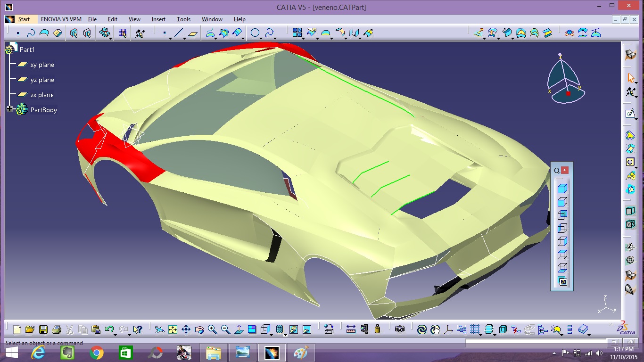This screenshot has width=644, height=362.
Task: Click the volume icon in system tray
Action: pyautogui.click(x=599, y=353)
